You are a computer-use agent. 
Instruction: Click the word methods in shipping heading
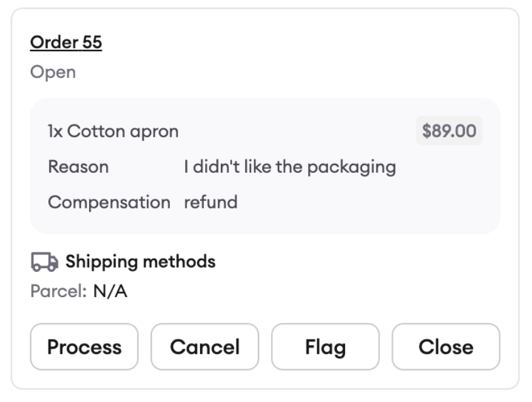pyautogui.click(x=179, y=262)
